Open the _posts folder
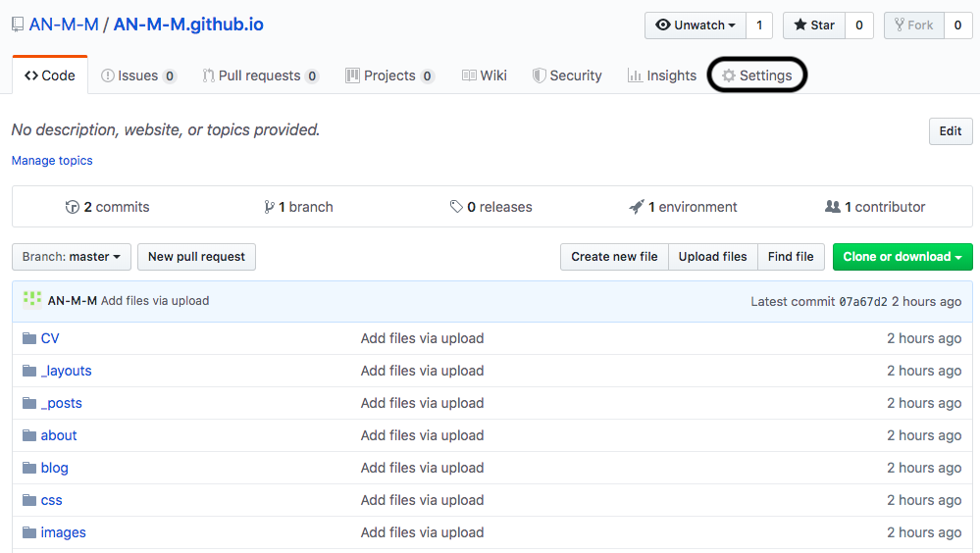The height and width of the screenshot is (553, 980). [61, 404]
